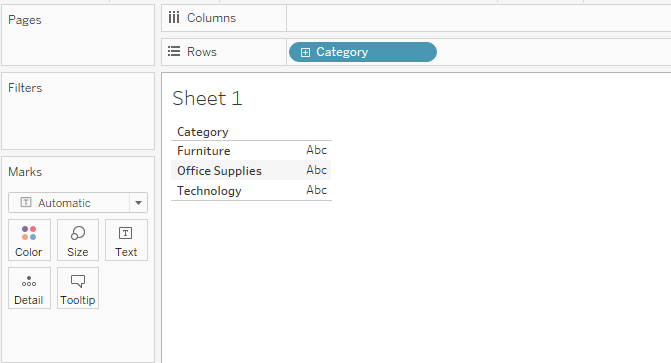The width and height of the screenshot is (671, 363).
Task: Select the Technology row header
Action: pyautogui.click(x=209, y=191)
